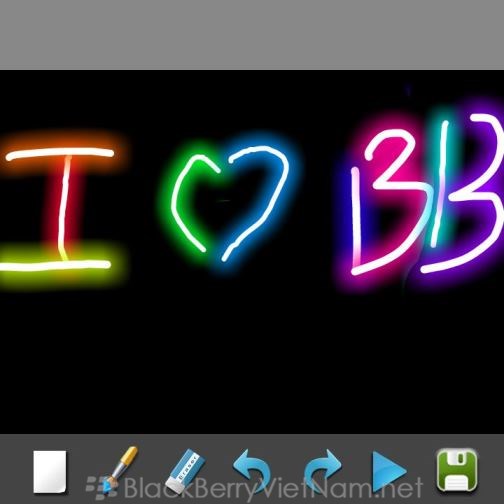Save the drawing with floppy icon
This screenshot has height=504, width=504.
(457, 470)
